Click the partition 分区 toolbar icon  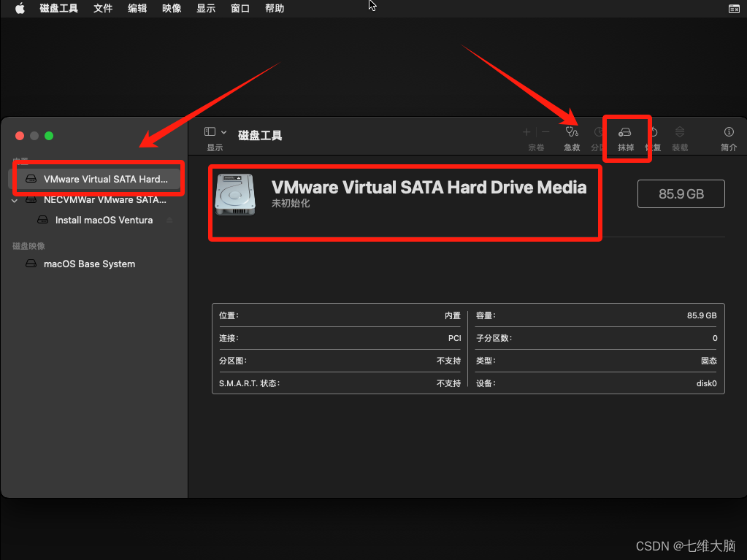point(598,132)
